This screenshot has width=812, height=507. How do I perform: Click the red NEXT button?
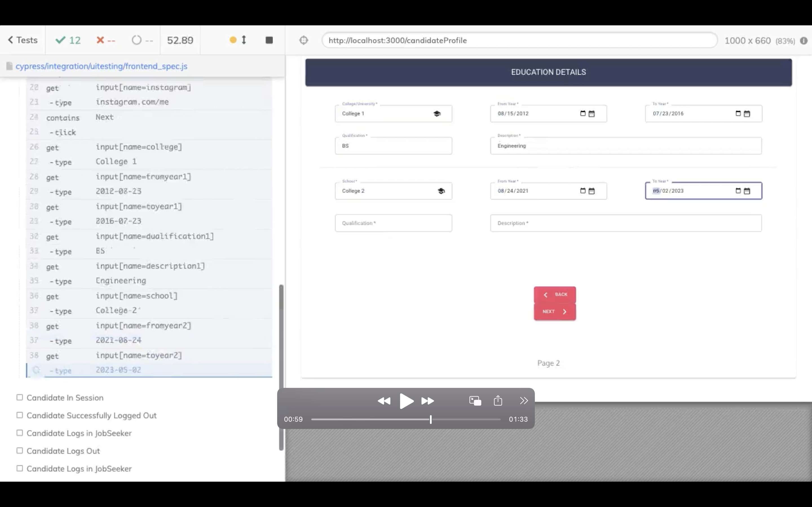pos(554,312)
